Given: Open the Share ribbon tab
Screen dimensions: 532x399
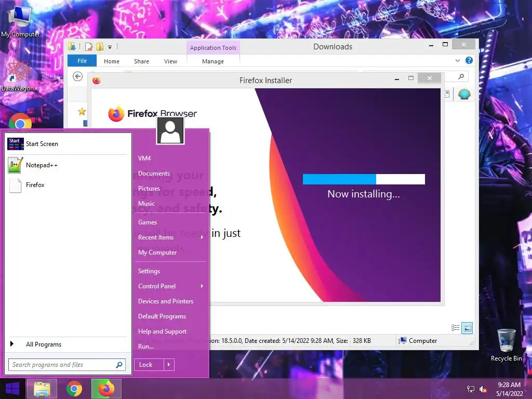Looking at the screenshot, I should point(141,61).
